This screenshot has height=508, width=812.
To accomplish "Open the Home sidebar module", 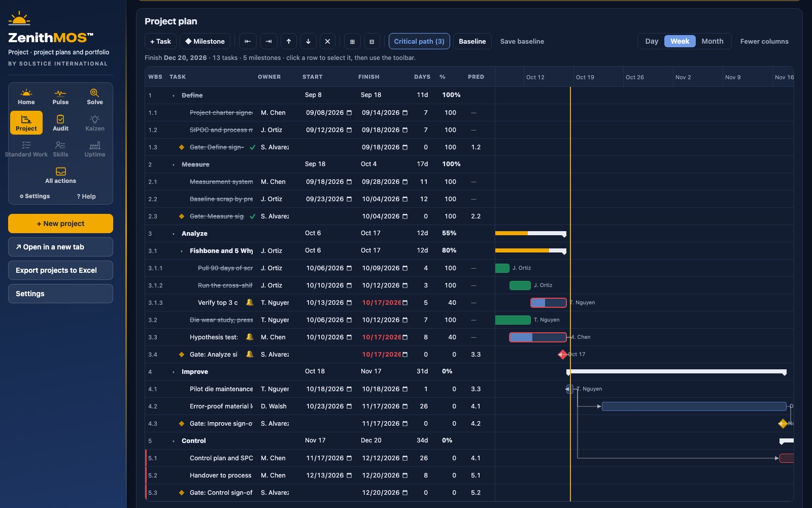I will pos(26,97).
